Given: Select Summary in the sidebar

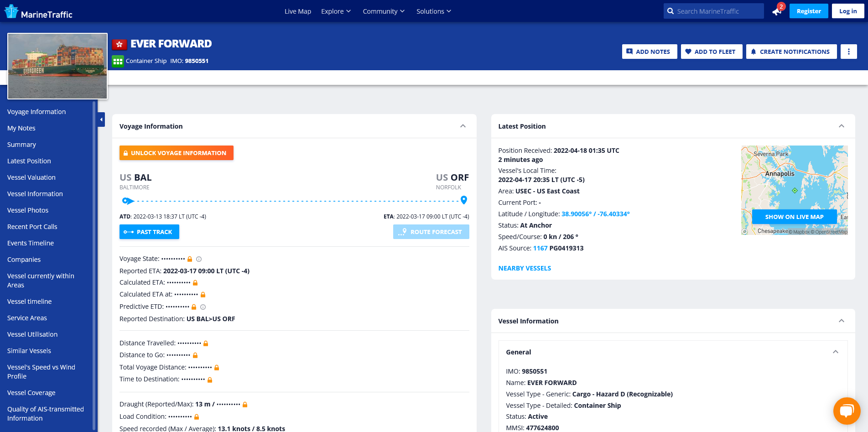Looking at the screenshot, I should [x=21, y=145].
